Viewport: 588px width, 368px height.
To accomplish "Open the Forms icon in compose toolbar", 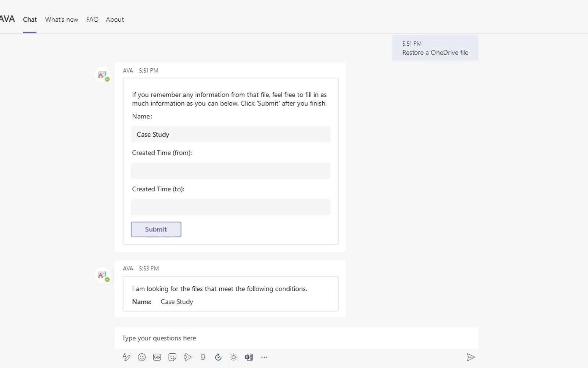I will [249, 357].
